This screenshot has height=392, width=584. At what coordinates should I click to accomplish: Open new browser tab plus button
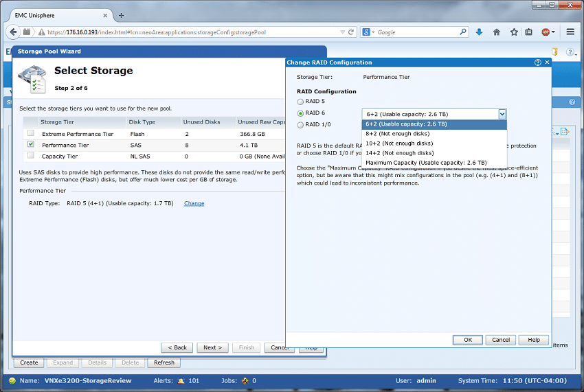point(121,15)
